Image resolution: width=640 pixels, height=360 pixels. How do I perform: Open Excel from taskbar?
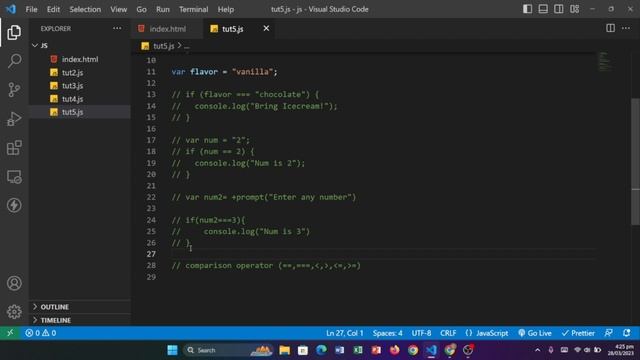[358, 350]
